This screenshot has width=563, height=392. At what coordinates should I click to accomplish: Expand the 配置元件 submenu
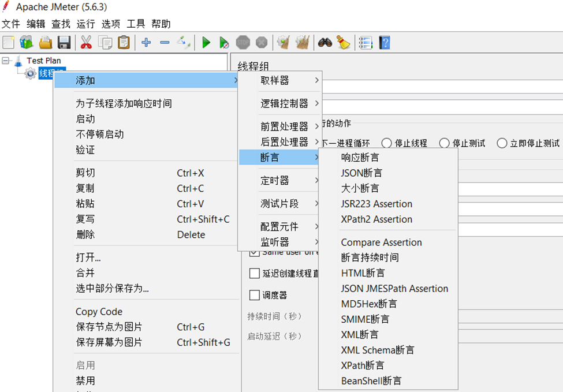(x=279, y=226)
